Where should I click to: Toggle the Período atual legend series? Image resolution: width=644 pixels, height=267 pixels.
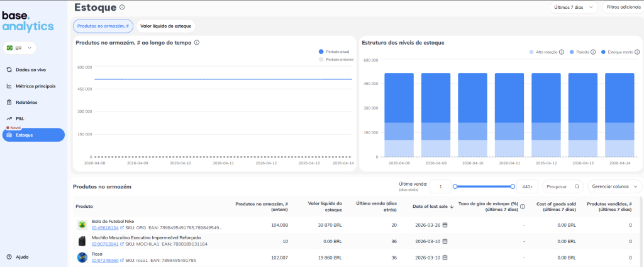click(x=336, y=52)
